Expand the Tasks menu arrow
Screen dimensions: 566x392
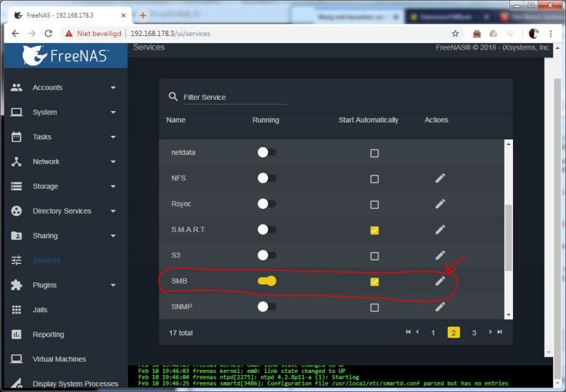tap(113, 137)
